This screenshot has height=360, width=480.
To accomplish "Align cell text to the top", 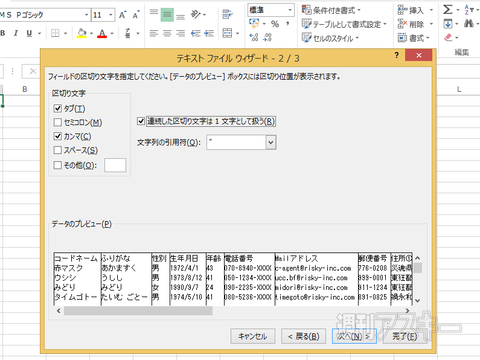I will pyautogui.click(x=154, y=14).
